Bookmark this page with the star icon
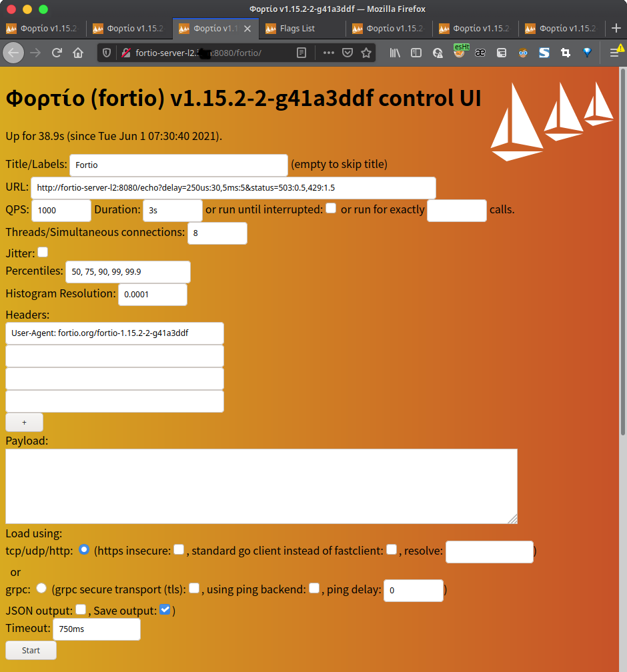This screenshot has width=627, height=672. point(366,53)
